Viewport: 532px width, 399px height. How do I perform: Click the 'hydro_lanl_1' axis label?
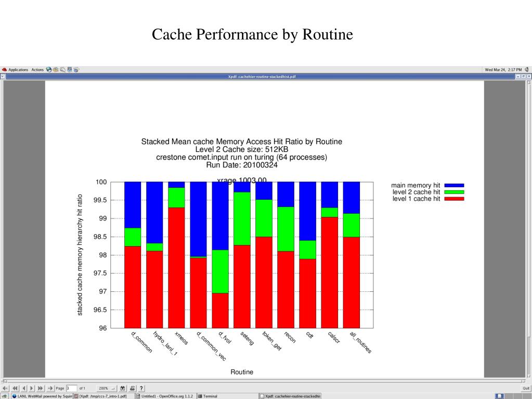[x=165, y=343]
